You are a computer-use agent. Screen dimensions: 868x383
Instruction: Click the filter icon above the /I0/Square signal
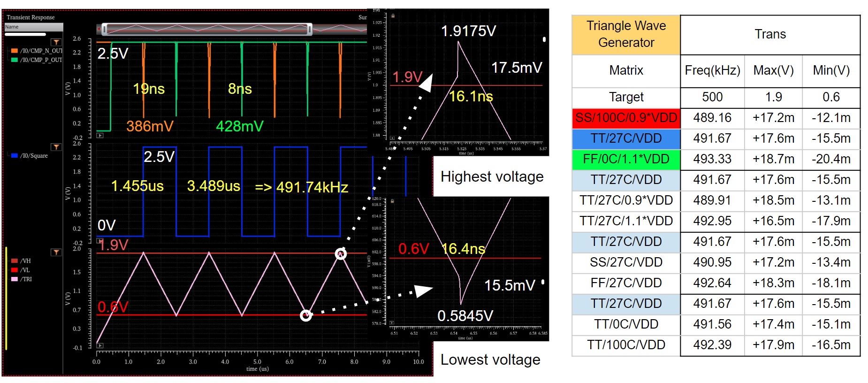(56, 147)
